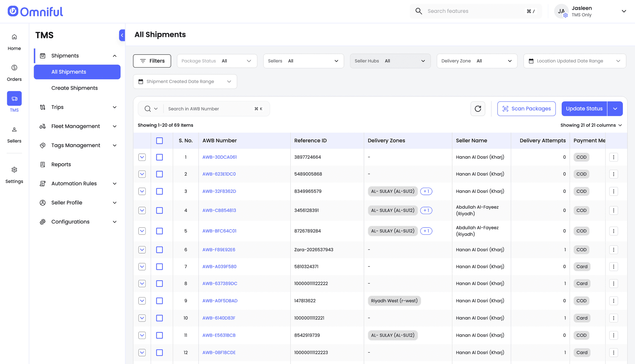Collapse the Shipments menu section
The width and height of the screenshot is (635, 364).
(x=77, y=56)
